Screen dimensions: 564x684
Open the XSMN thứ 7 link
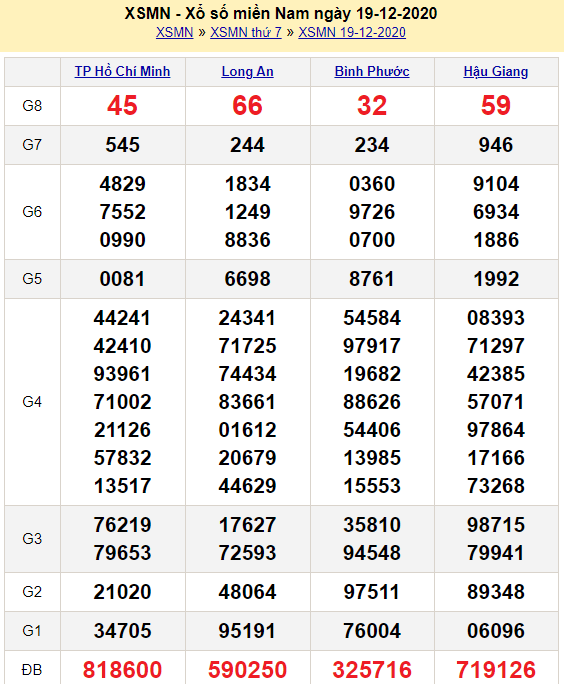246,32
